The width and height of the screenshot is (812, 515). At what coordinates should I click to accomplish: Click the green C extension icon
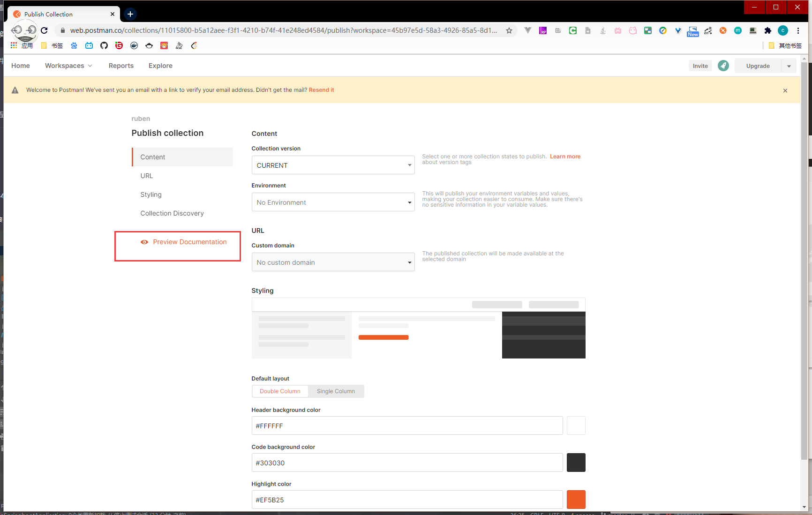point(573,30)
